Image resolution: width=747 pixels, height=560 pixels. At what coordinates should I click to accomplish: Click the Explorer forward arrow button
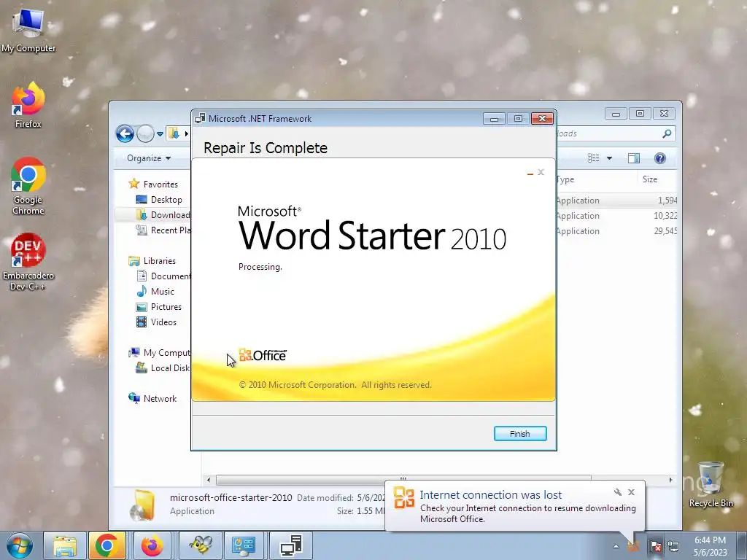(145, 134)
